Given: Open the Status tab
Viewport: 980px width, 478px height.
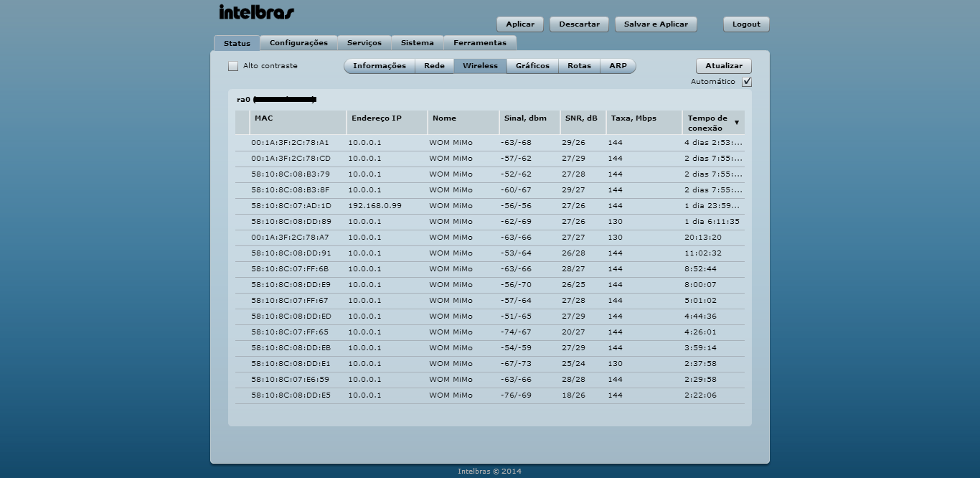Looking at the screenshot, I should [237, 43].
